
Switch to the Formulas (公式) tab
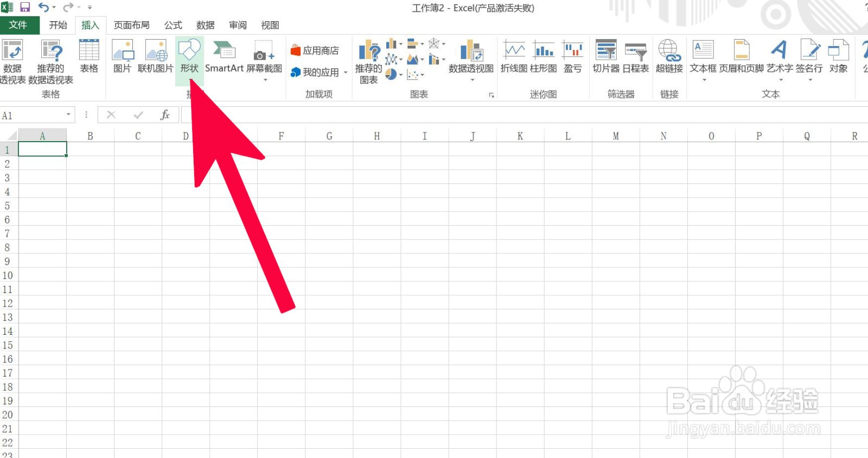[174, 25]
